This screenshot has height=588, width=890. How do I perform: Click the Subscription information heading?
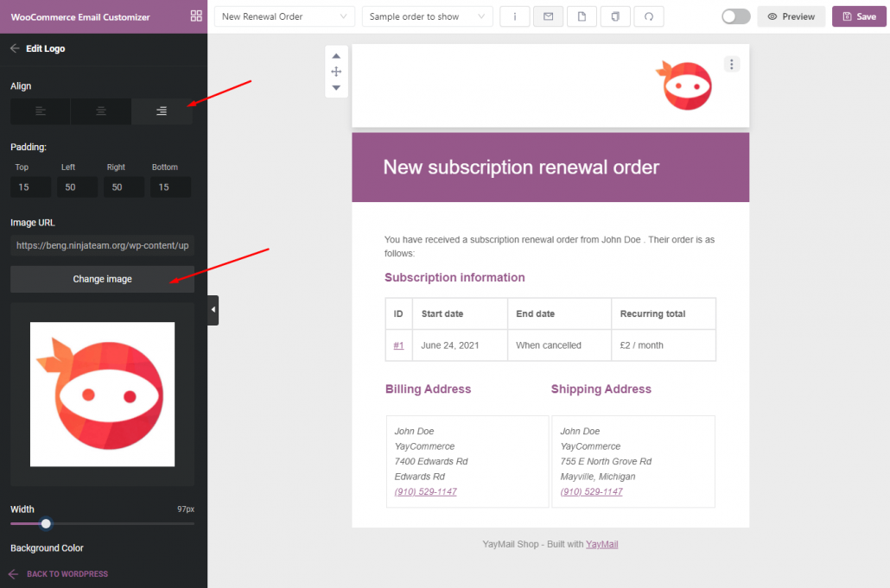(455, 277)
